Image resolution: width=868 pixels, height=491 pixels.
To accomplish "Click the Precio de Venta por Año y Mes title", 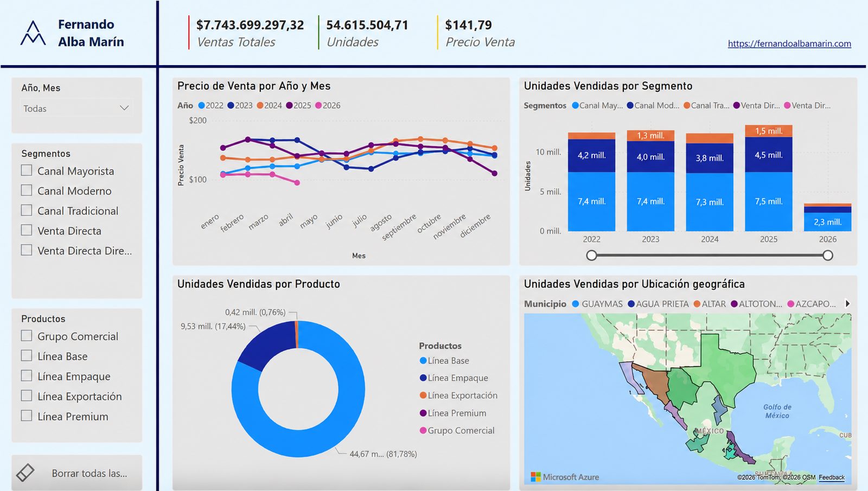I will click(254, 86).
